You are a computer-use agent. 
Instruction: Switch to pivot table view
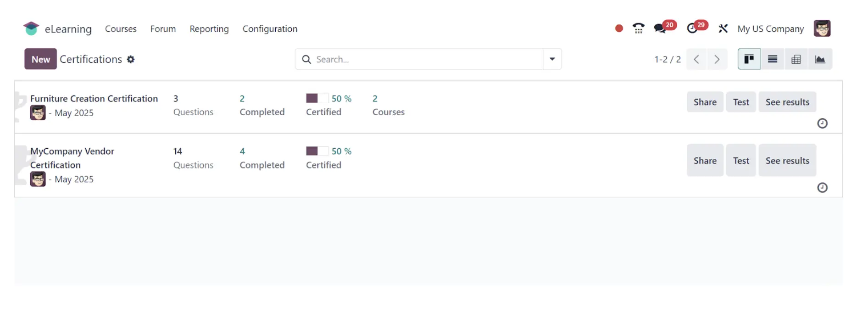point(796,59)
